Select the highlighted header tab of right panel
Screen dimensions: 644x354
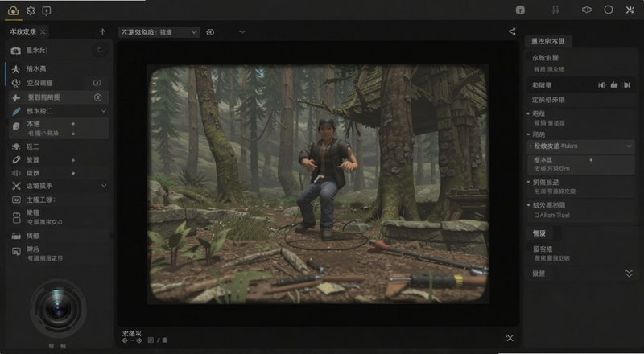pos(548,41)
